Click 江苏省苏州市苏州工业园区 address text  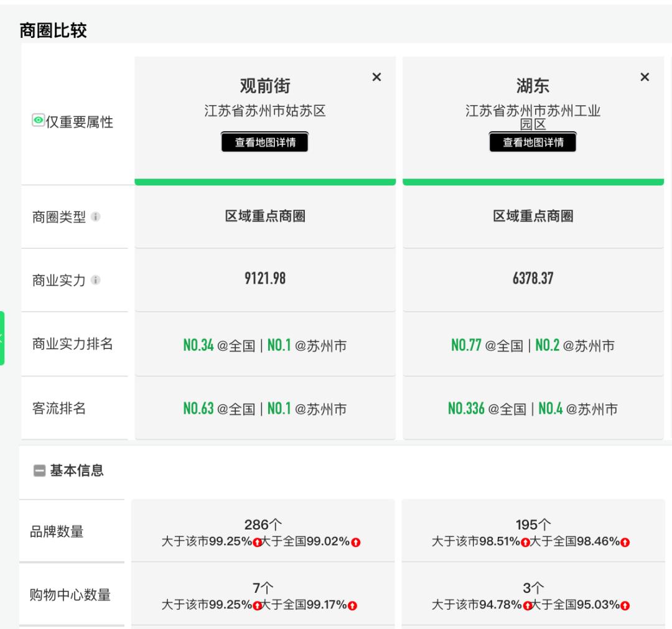(533, 118)
